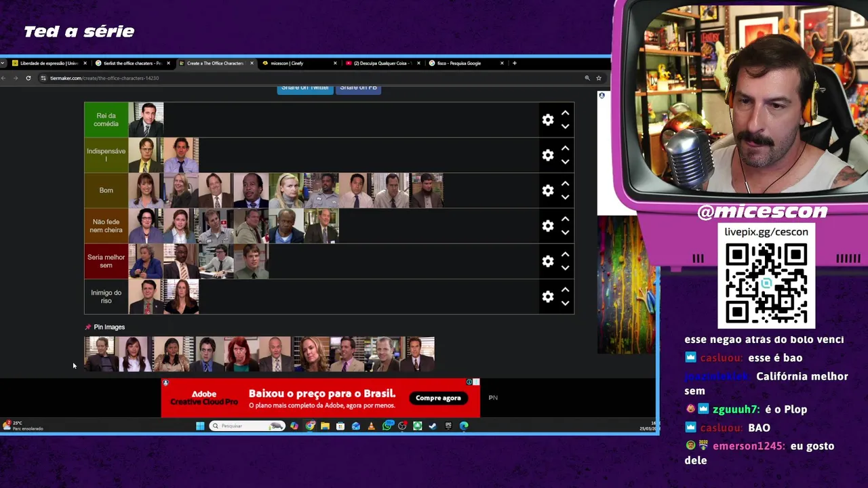Screen dimensions: 868x488
Task: Open File Explorer from the taskbar
Action: pos(325,426)
